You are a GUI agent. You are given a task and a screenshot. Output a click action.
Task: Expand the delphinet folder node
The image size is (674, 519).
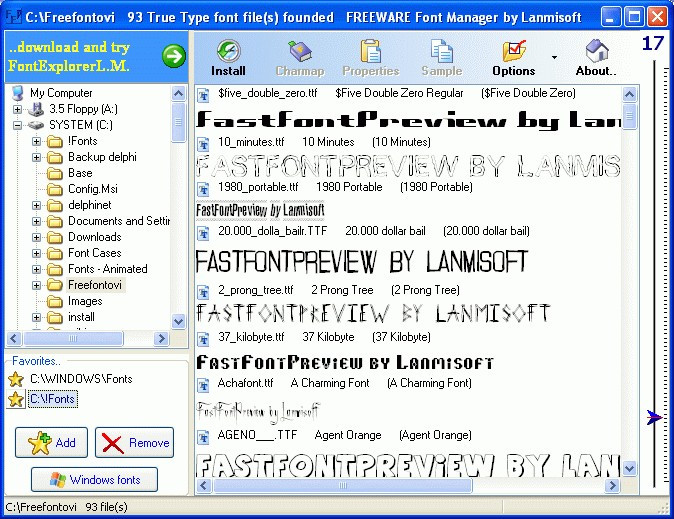coord(37,206)
